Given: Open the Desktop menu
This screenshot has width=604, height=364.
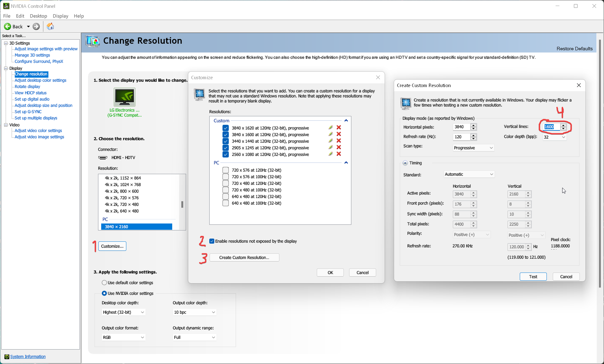Looking at the screenshot, I should pyautogui.click(x=38, y=16).
